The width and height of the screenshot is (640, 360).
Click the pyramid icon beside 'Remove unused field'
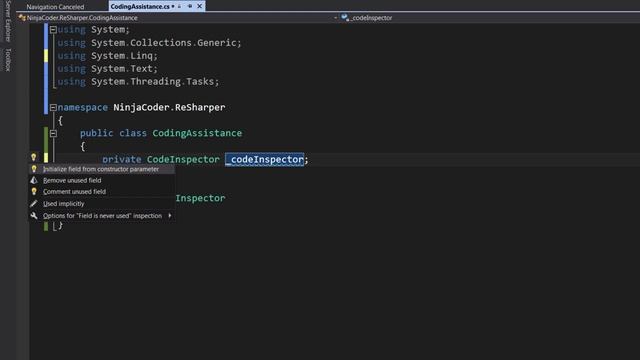34,180
